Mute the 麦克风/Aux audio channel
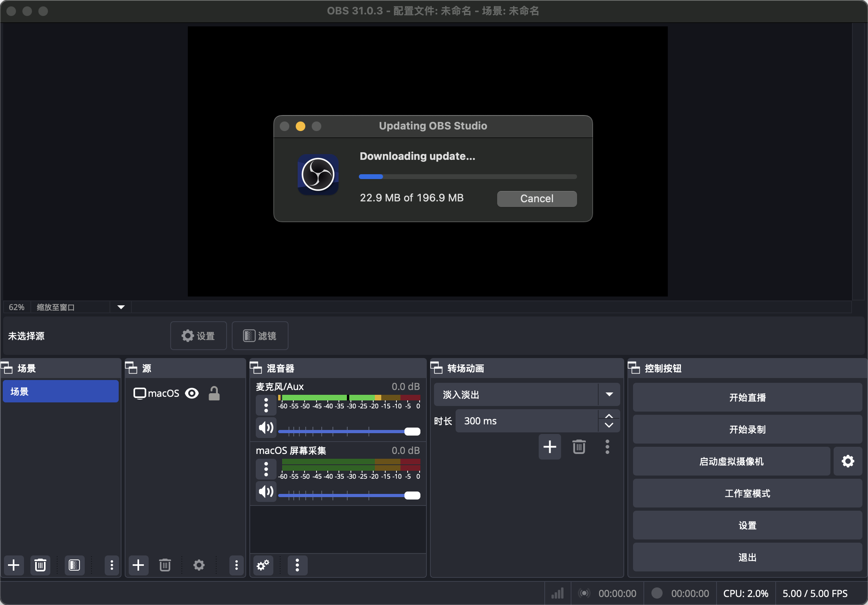 [266, 428]
